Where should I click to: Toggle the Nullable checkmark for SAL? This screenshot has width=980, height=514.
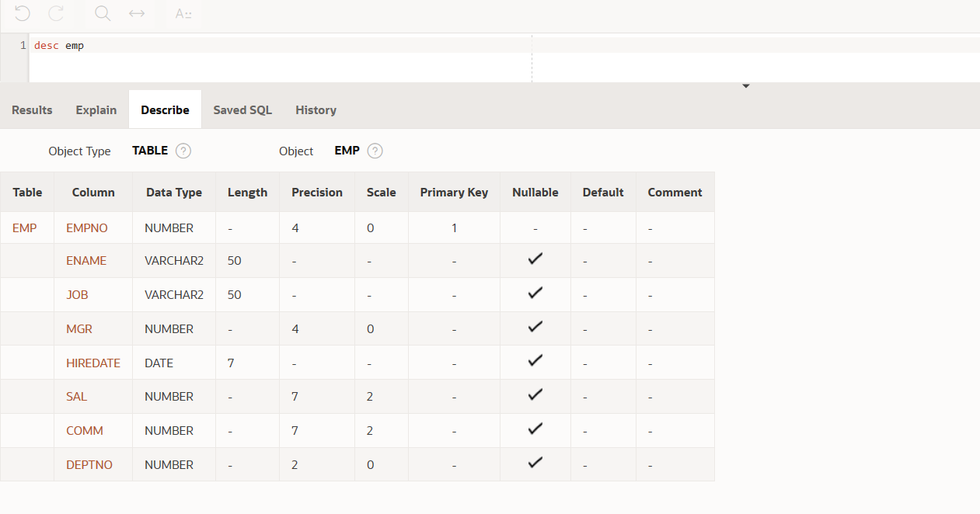click(x=535, y=395)
